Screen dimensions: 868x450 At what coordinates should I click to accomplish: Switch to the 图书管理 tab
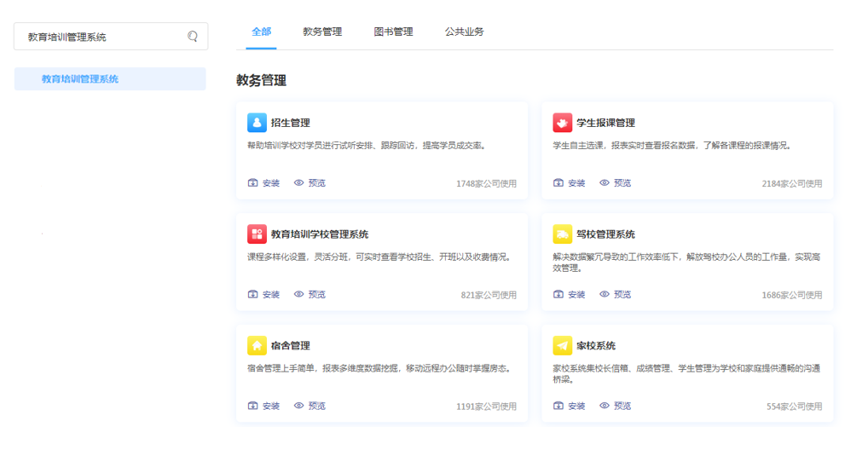(393, 32)
